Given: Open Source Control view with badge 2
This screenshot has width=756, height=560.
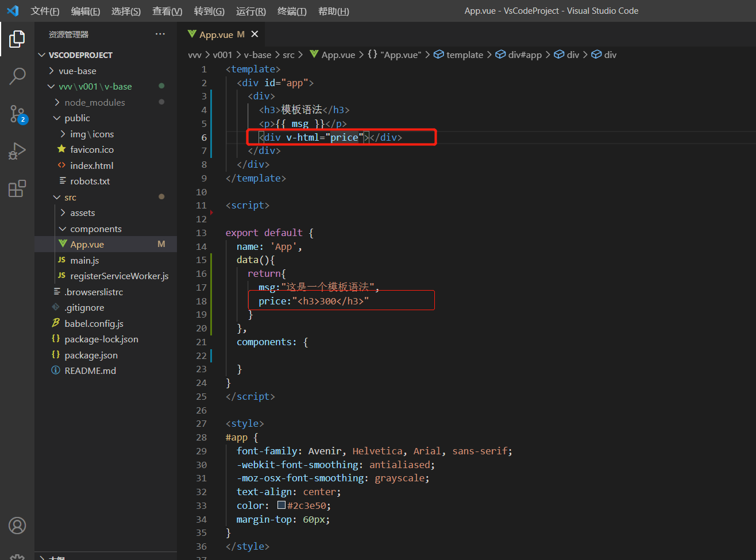Looking at the screenshot, I should click(x=17, y=114).
